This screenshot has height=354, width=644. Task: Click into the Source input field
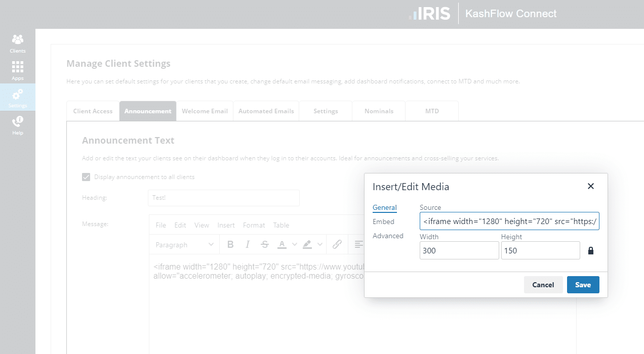[509, 221]
